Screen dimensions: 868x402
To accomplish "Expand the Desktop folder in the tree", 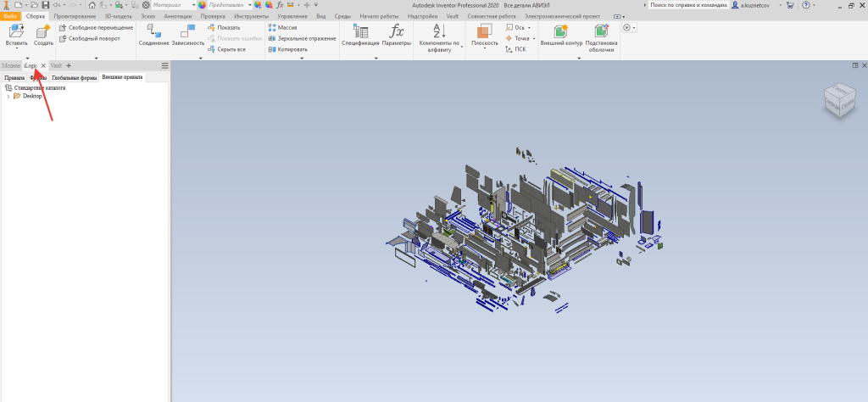I will click(8, 96).
